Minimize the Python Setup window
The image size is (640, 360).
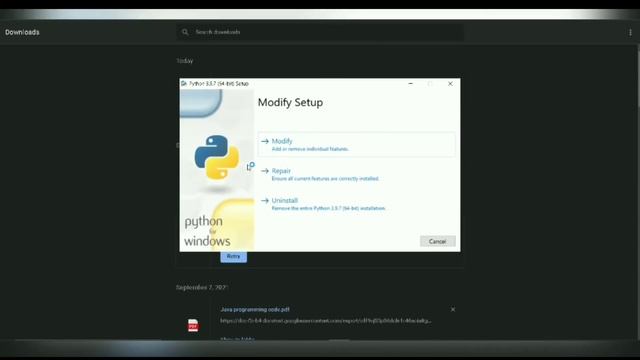click(x=411, y=84)
